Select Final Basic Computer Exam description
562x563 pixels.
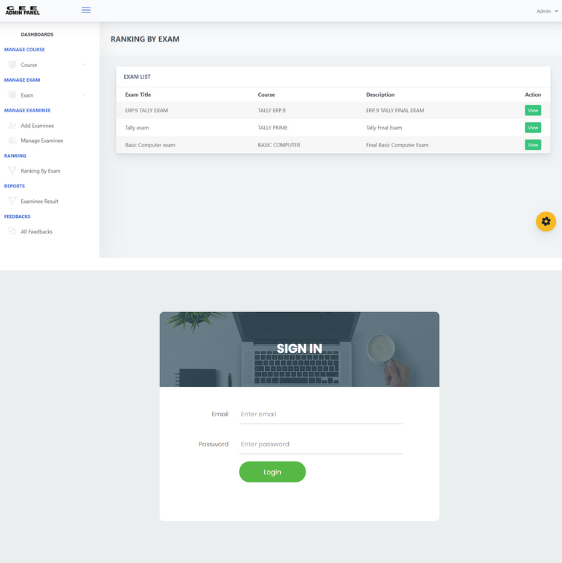pyautogui.click(x=397, y=145)
